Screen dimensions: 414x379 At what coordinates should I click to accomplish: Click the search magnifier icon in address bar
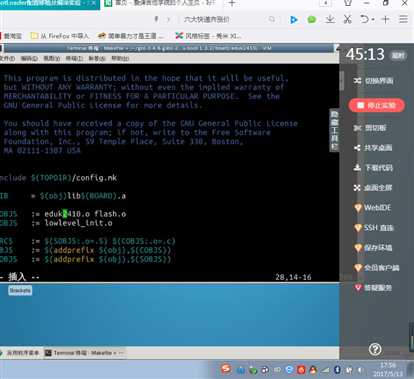272,19
